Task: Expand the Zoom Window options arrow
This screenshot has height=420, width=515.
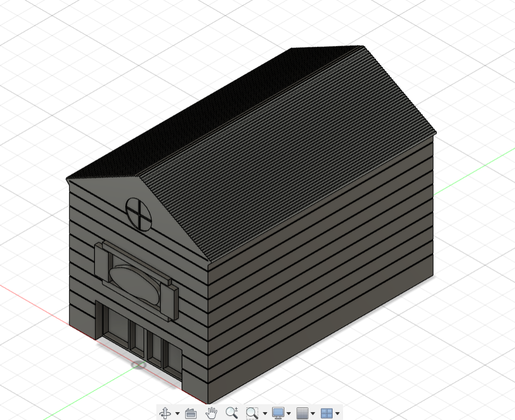Action: [x=265, y=413]
